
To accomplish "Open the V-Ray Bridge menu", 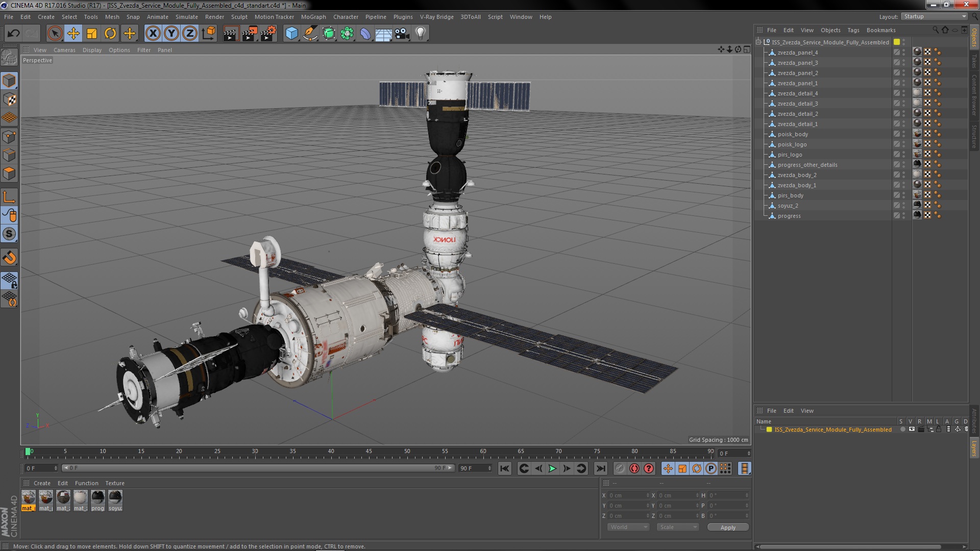I will [x=437, y=17].
